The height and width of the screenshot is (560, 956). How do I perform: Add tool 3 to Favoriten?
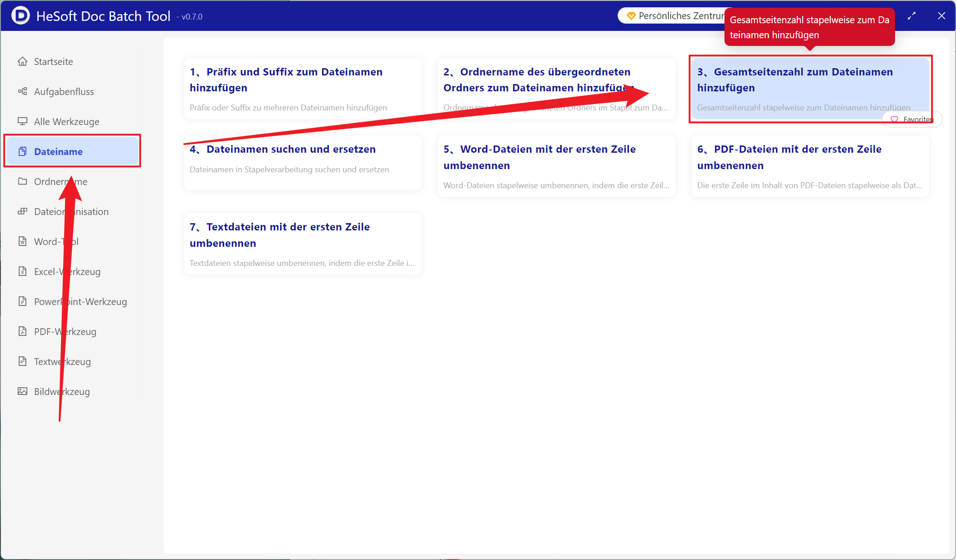912,120
